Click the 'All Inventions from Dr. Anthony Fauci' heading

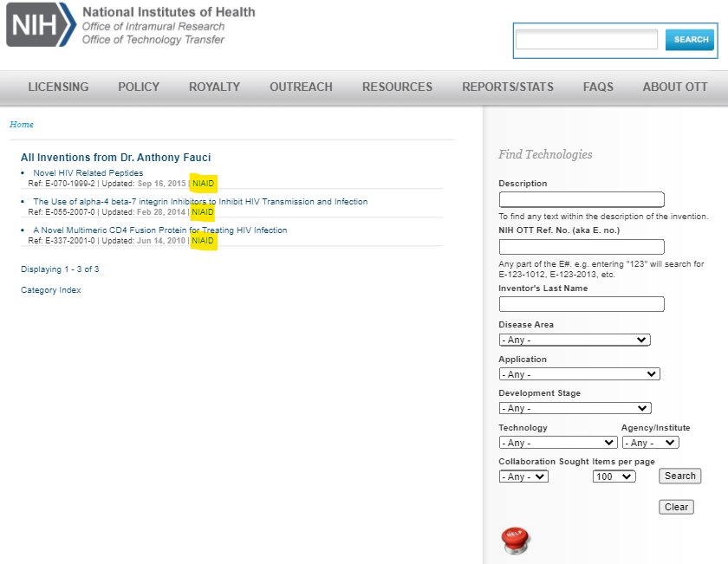(x=115, y=158)
